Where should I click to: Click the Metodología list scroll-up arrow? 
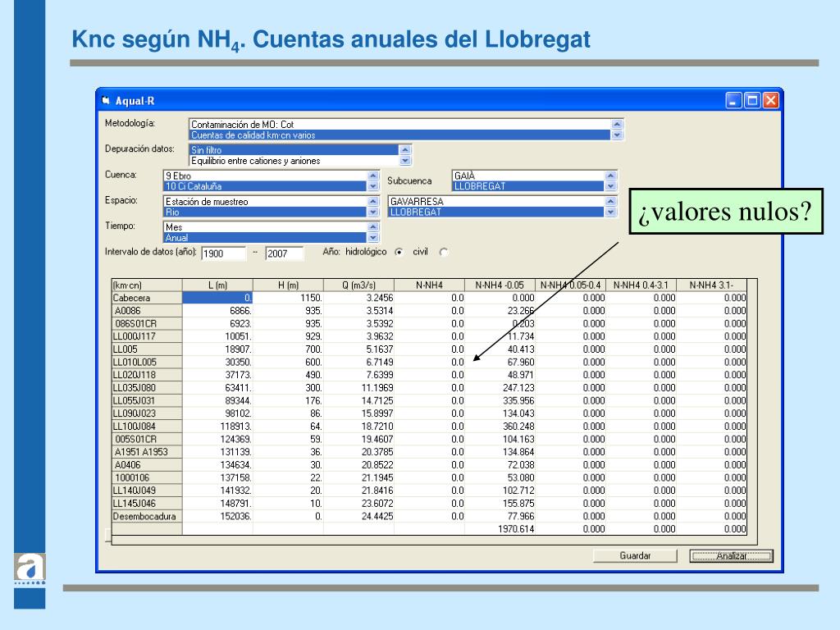[x=617, y=125]
